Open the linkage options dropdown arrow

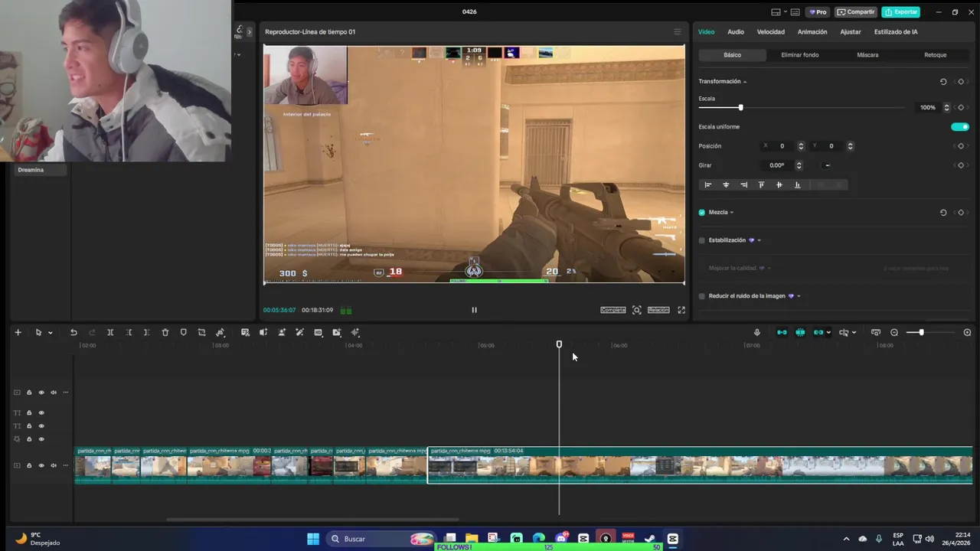pyautogui.click(x=828, y=333)
